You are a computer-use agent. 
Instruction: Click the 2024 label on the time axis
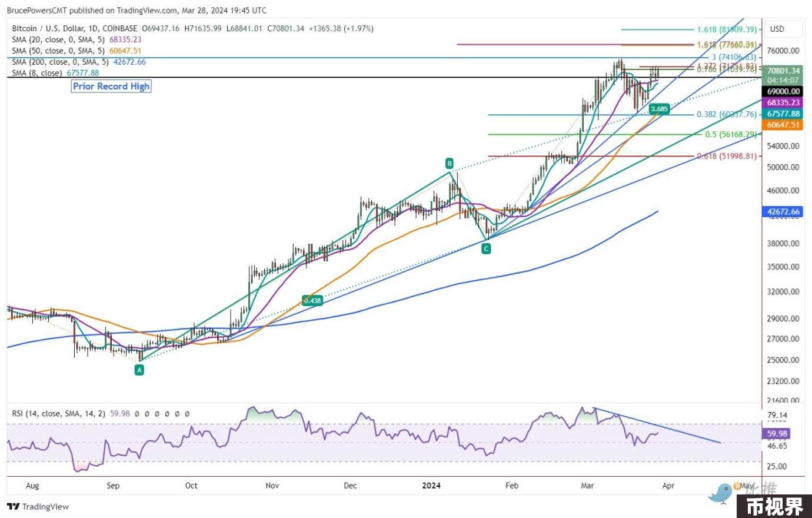point(431,486)
